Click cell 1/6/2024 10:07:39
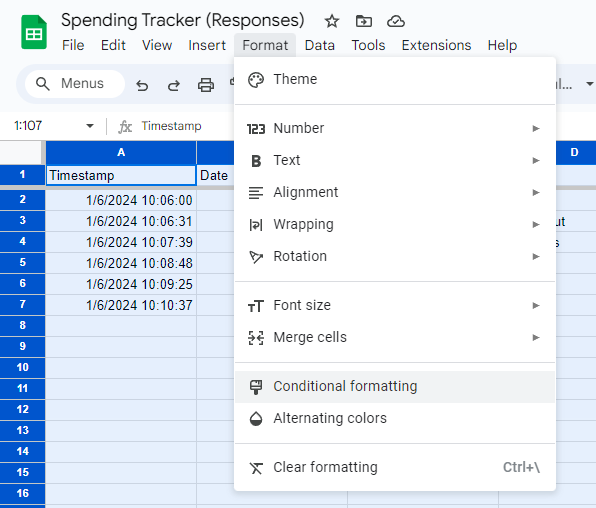The width and height of the screenshot is (596, 508). point(121,242)
